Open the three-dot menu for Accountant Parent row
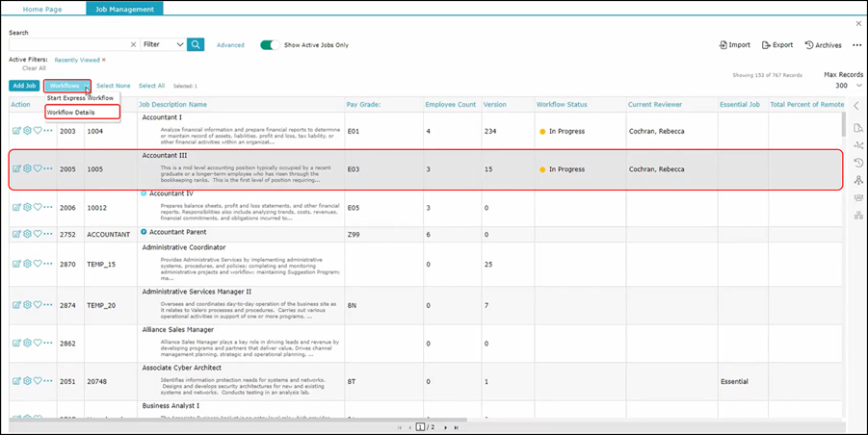Image resolution: width=868 pixels, height=435 pixels. click(48, 233)
